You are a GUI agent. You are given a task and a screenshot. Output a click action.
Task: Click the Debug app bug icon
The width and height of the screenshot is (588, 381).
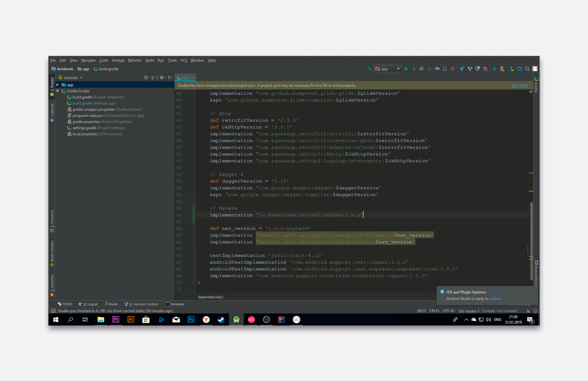click(422, 69)
